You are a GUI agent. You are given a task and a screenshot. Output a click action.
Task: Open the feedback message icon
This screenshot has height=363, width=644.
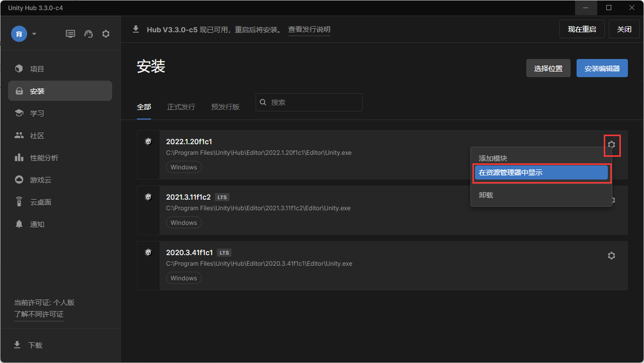(x=70, y=34)
